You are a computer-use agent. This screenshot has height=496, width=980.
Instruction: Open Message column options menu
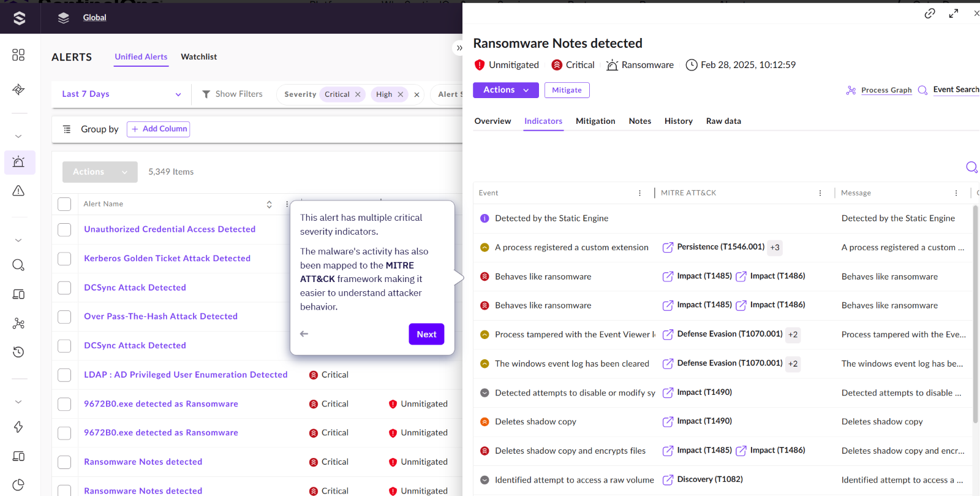tap(956, 193)
